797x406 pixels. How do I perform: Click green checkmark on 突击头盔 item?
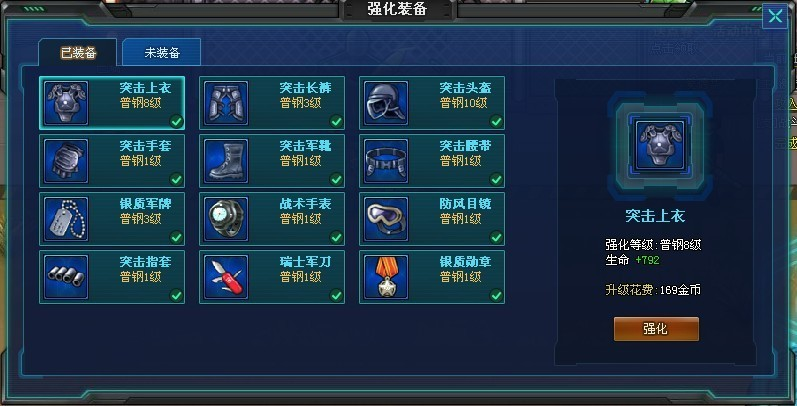(496, 121)
